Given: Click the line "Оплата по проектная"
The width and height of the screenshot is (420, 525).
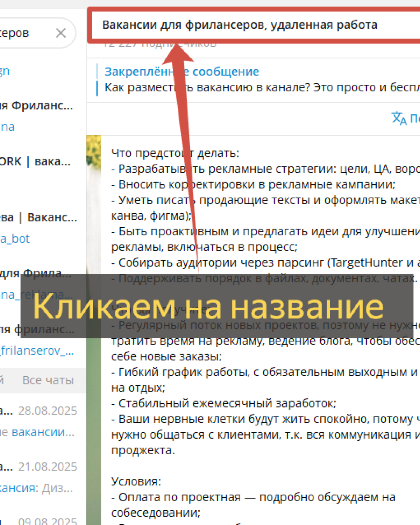Looking at the screenshot, I should click(x=254, y=497).
